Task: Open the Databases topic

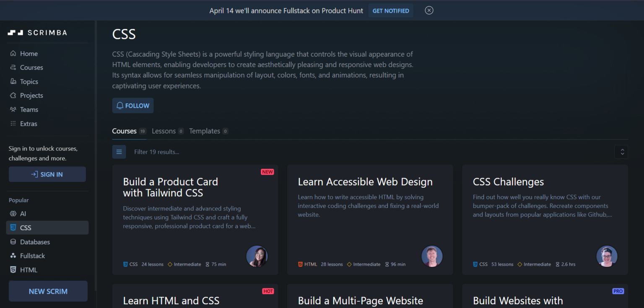Action: tap(35, 242)
